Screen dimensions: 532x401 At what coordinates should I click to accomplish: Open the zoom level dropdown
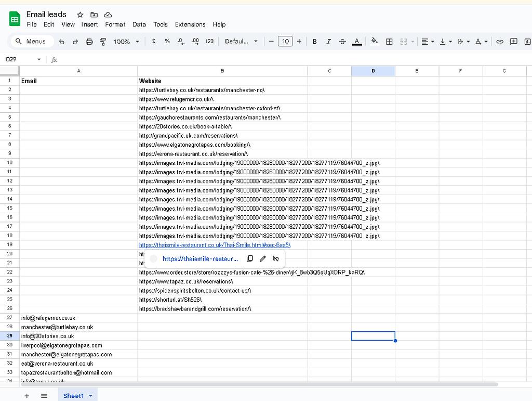[x=126, y=41]
